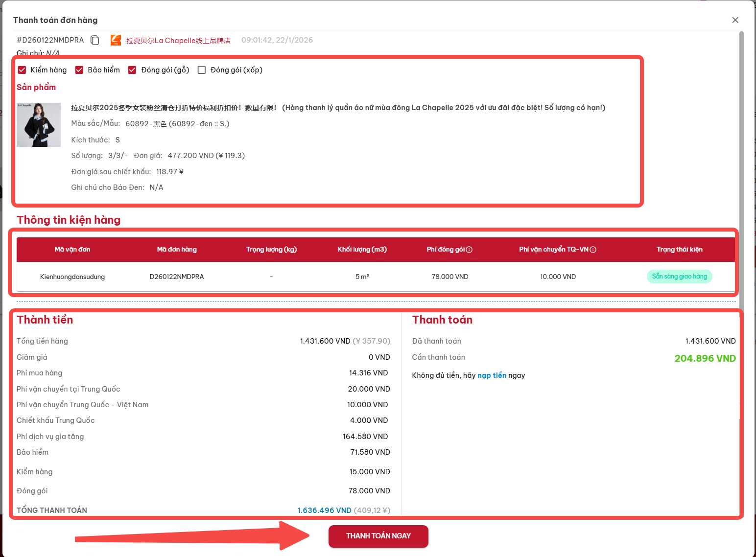Click the Khối lượng (m3) column header
Image resolution: width=756 pixels, height=557 pixels.
[362, 250]
